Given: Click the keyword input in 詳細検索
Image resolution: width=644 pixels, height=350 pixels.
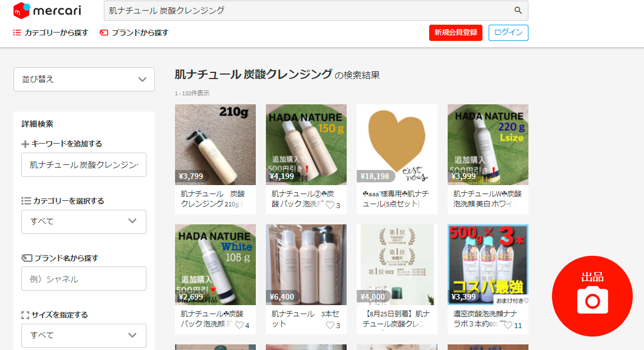Looking at the screenshot, I should [84, 165].
